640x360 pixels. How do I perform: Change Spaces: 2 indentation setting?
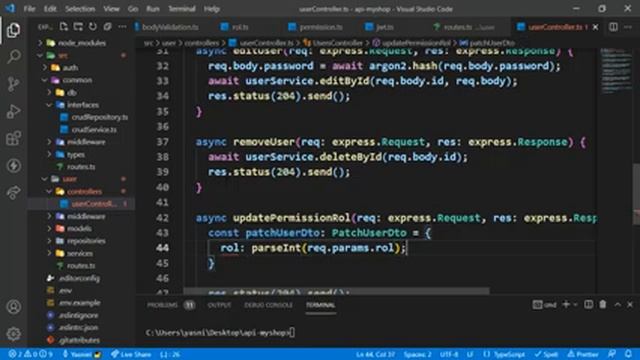(x=418, y=354)
